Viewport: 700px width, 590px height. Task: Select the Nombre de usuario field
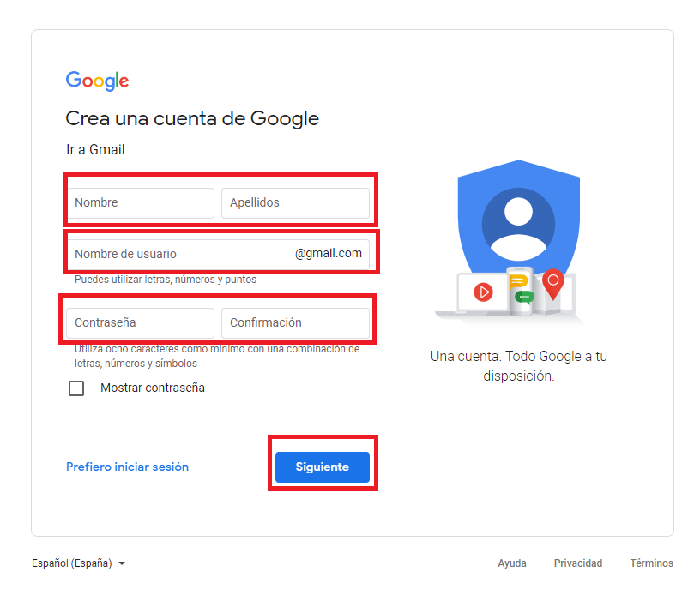[x=218, y=254]
